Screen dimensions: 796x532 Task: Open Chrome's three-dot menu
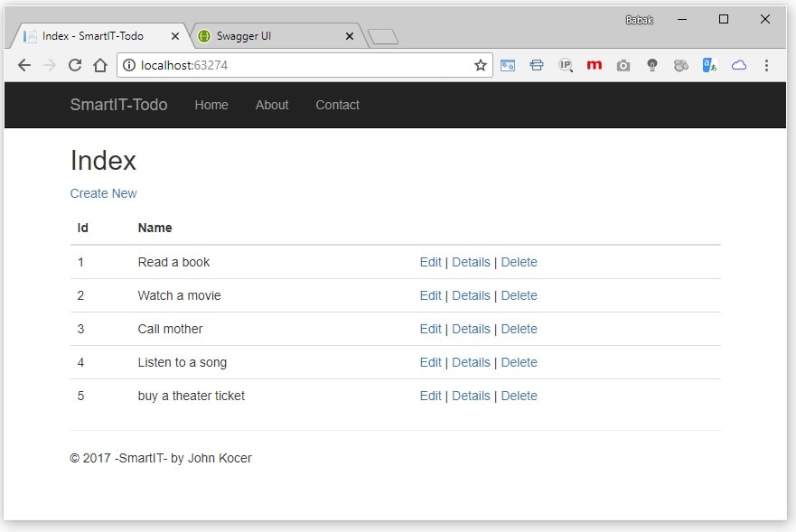(x=766, y=65)
